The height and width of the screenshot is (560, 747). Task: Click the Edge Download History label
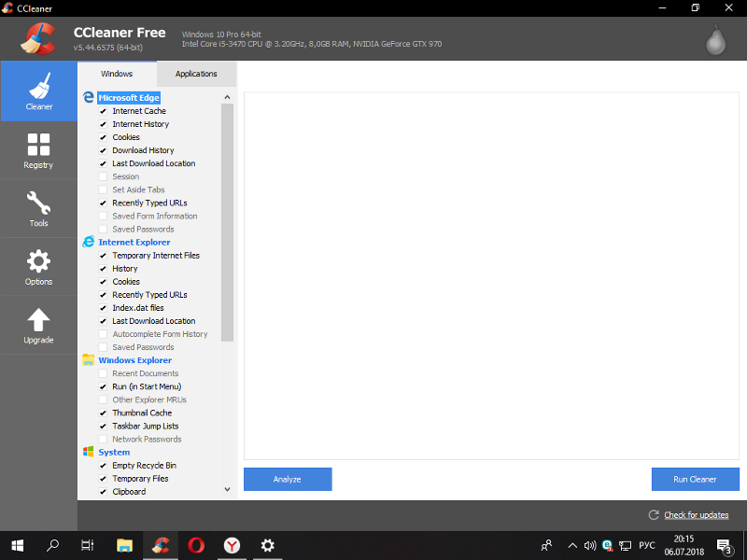point(143,150)
